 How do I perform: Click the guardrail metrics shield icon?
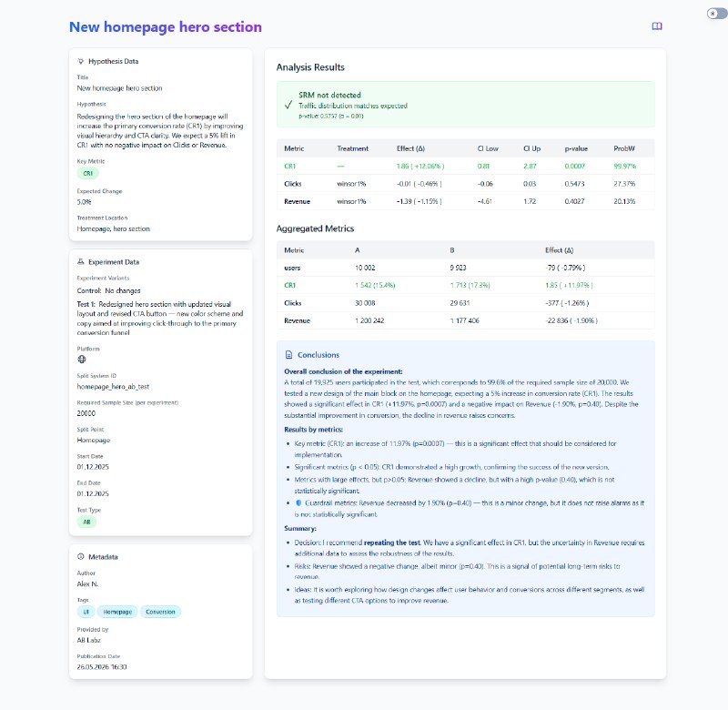pyautogui.click(x=298, y=502)
